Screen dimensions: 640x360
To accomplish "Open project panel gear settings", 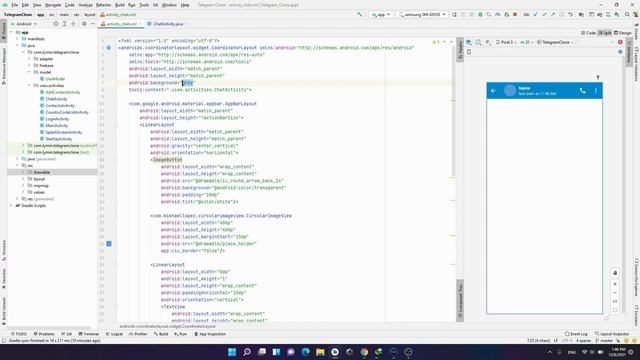I will tap(84, 24).
